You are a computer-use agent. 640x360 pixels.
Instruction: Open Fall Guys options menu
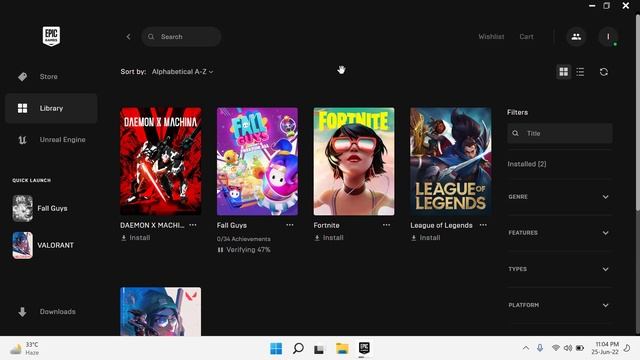click(x=289, y=225)
